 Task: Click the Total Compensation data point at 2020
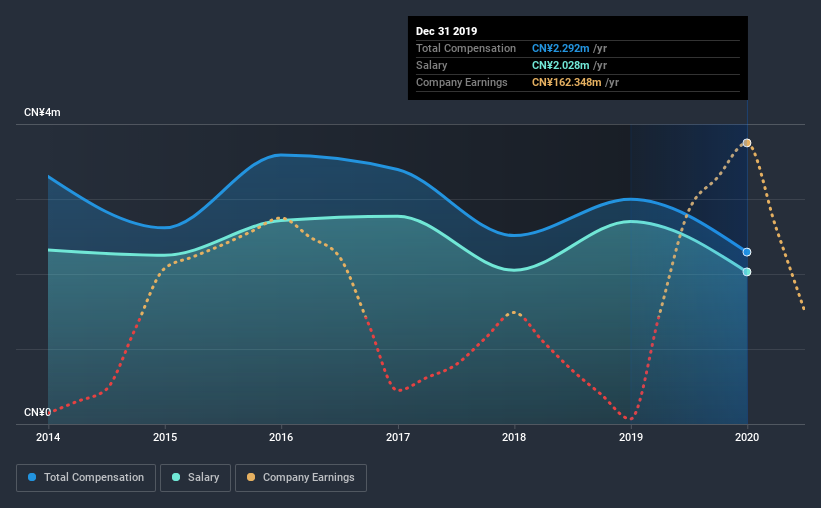point(747,252)
